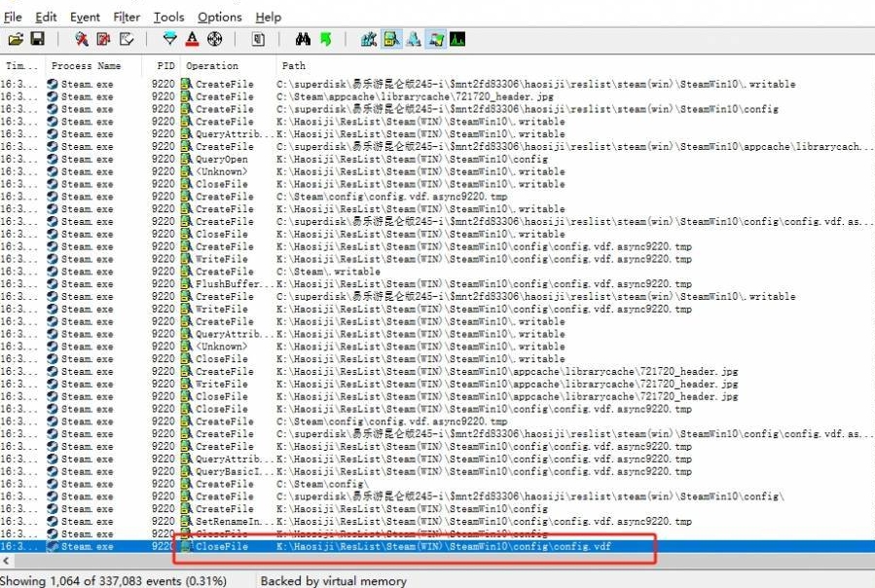Click the path C:\Steam\.writable
This screenshot has height=588, width=875.
click(328, 272)
